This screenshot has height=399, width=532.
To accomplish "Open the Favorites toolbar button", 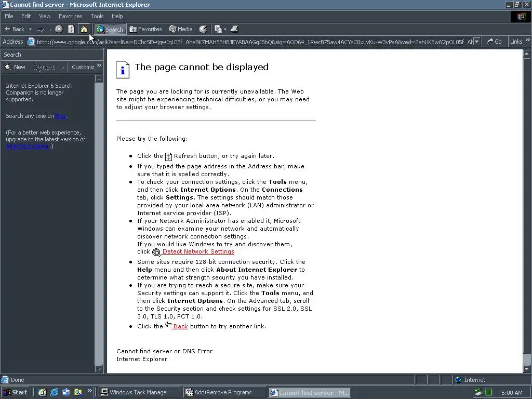I will tap(145, 29).
